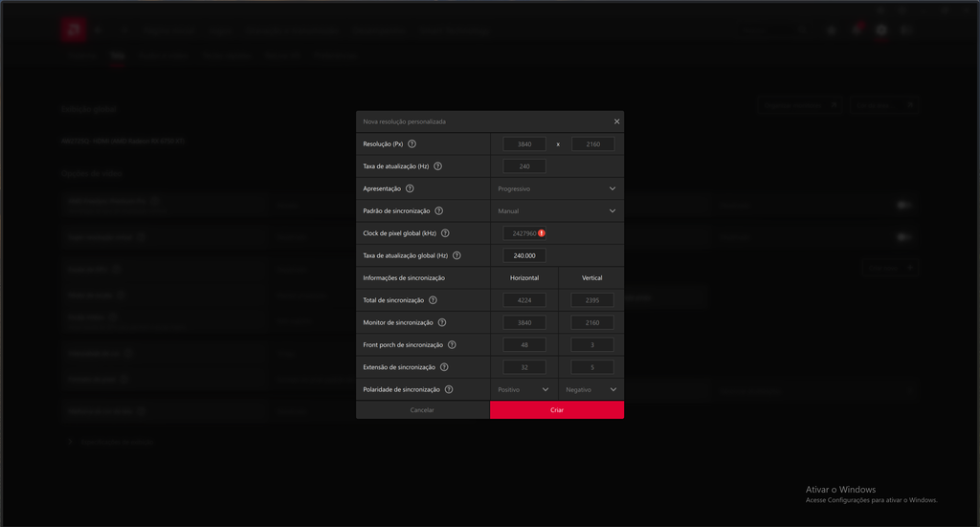The width and height of the screenshot is (980, 527).
Task: Open horizontal polarity Positivo dropdown
Action: pos(523,389)
